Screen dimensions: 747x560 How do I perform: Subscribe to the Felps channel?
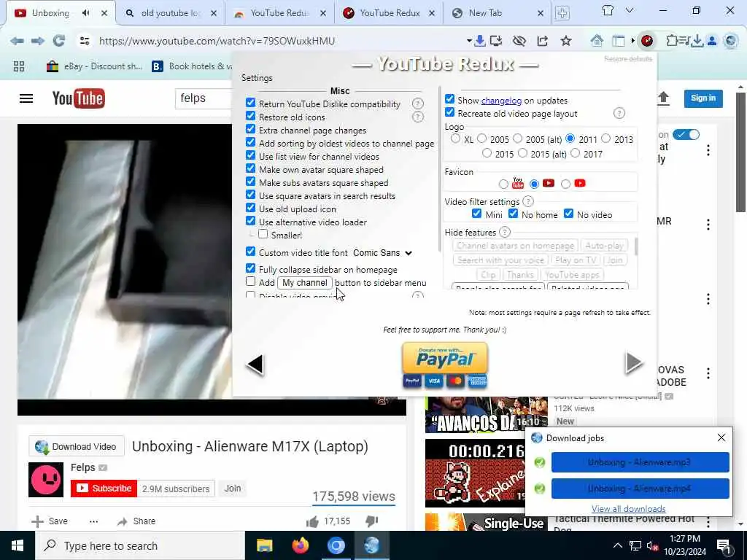[x=104, y=489]
